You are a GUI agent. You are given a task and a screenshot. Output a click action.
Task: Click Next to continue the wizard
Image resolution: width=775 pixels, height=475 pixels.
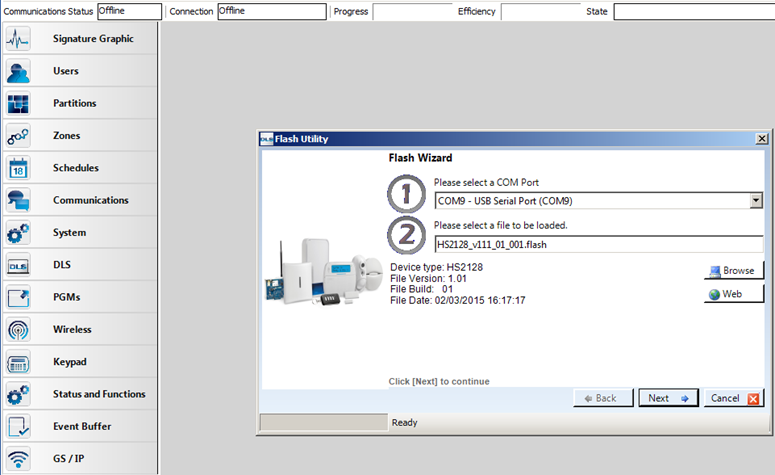pos(668,398)
